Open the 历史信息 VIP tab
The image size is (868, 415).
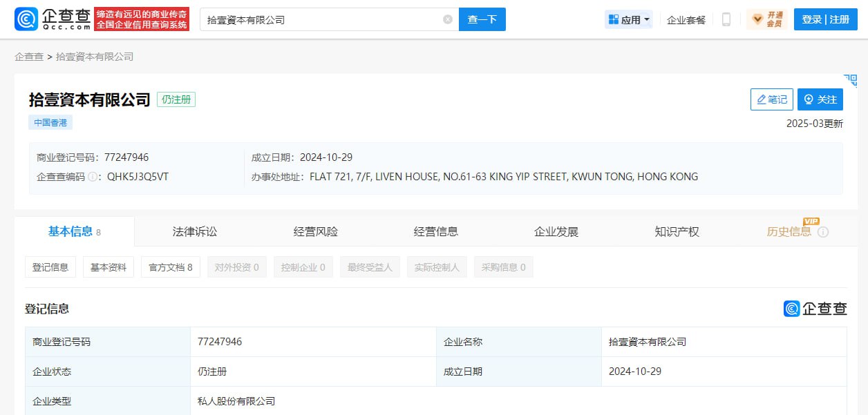point(789,232)
